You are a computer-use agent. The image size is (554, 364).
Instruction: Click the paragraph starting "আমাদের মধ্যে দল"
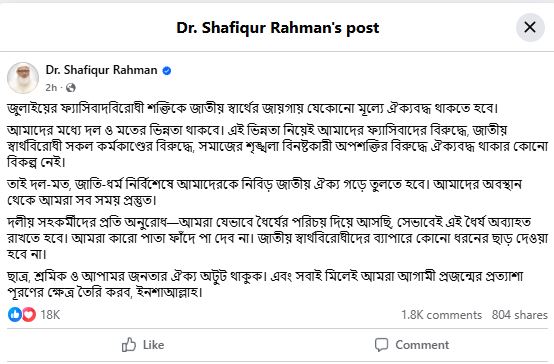point(277,146)
